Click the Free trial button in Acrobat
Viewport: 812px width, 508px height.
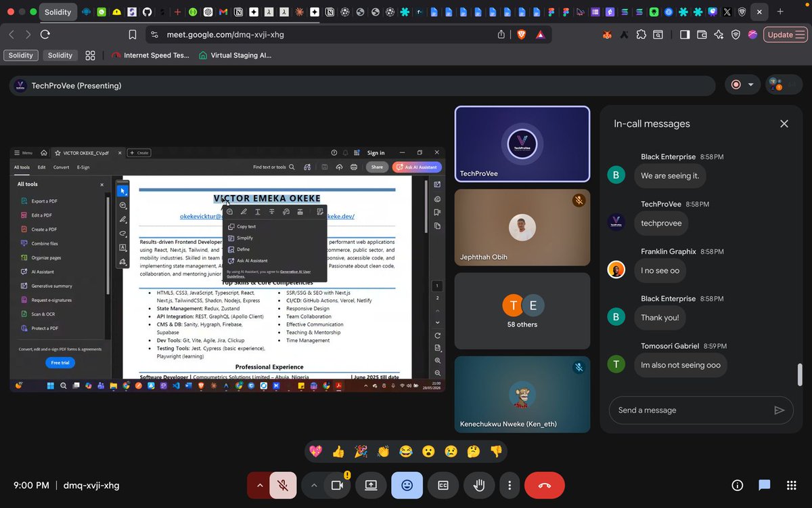61,363
